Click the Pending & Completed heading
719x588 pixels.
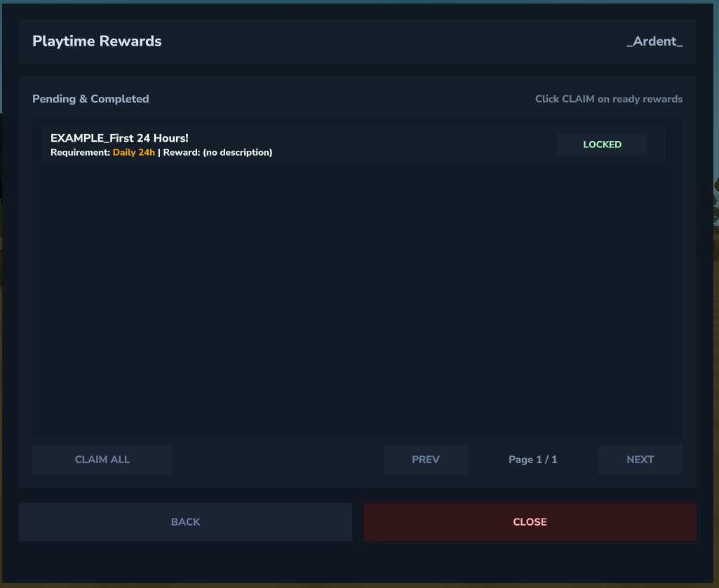point(90,99)
